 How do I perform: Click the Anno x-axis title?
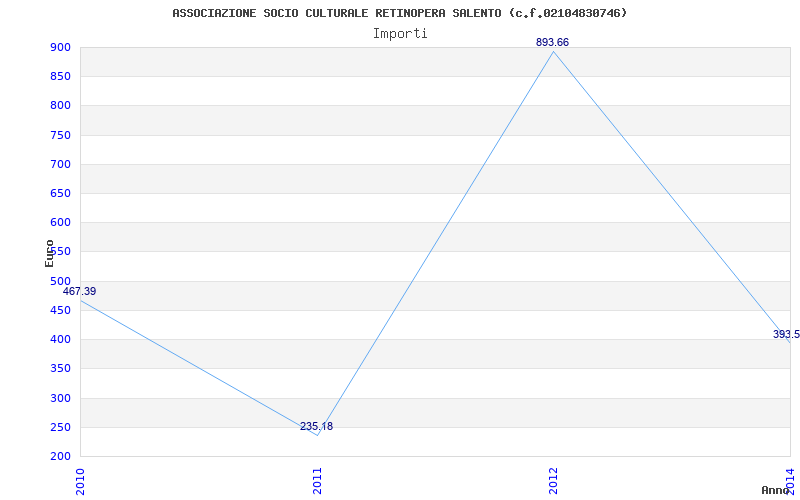click(776, 490)
